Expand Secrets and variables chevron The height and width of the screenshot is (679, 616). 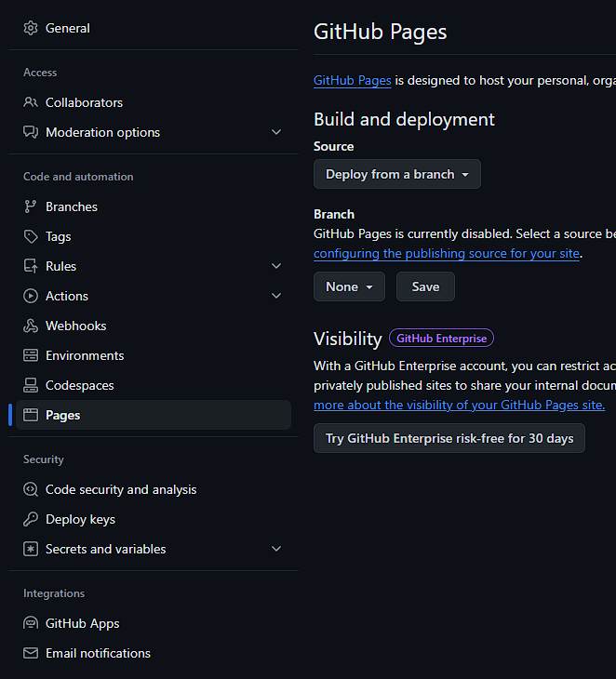[276, 549]
